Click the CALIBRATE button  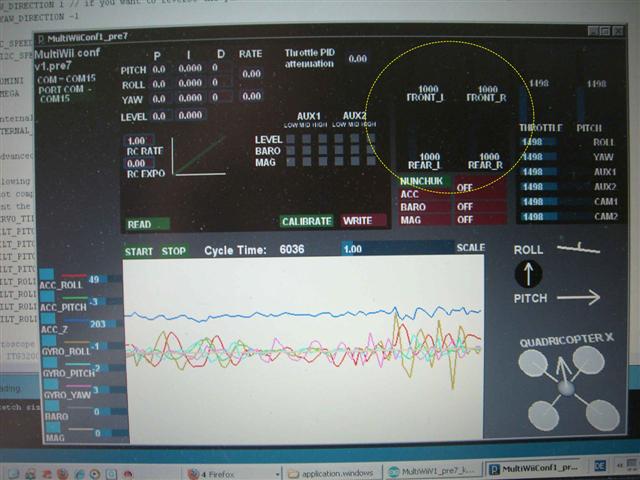tap(307, 221)
